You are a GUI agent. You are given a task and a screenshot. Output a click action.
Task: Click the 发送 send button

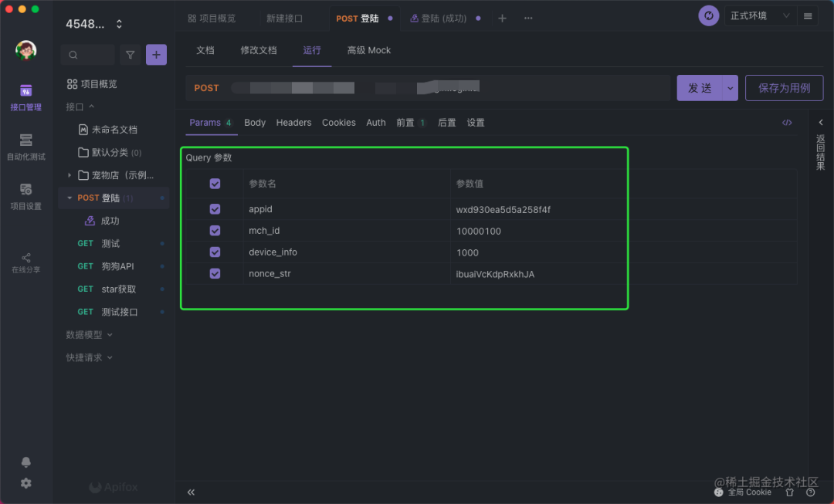click(700, 88)
